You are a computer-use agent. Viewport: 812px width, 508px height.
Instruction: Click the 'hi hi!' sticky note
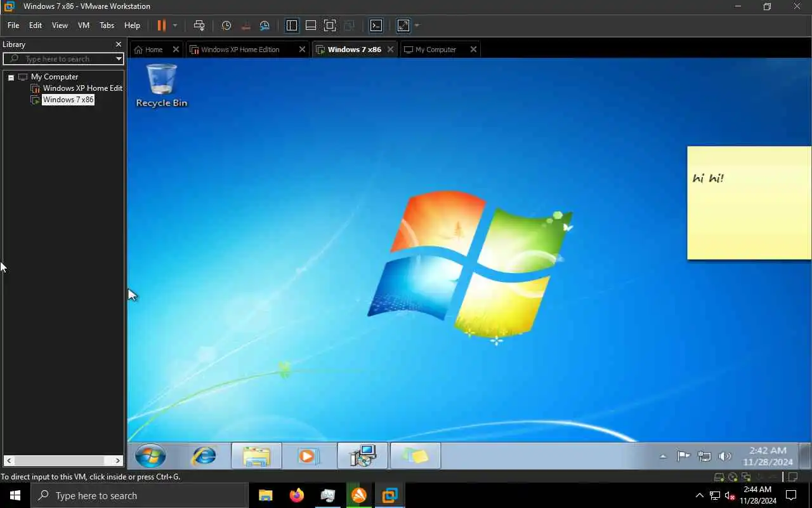point(749,203)
